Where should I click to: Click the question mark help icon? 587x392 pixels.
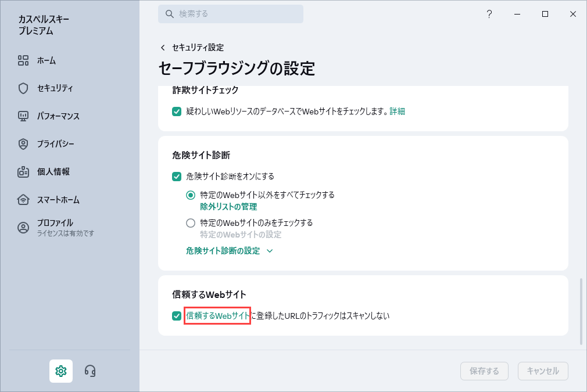click(x=489, y=14)
